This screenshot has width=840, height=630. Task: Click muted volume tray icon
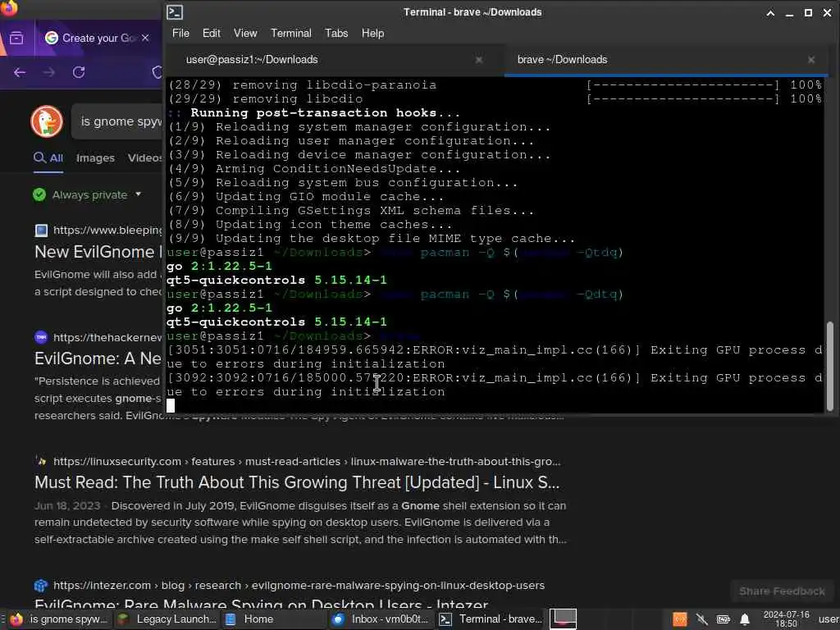click(701, 620)
